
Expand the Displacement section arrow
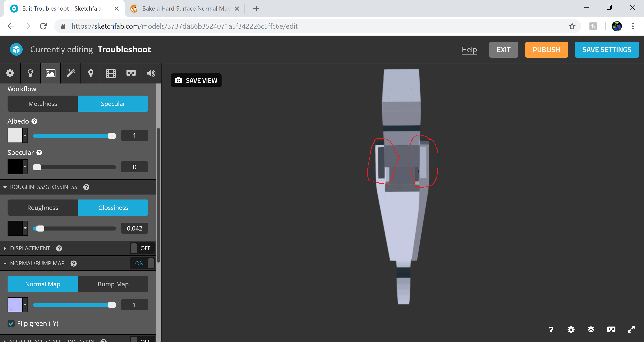5,248
